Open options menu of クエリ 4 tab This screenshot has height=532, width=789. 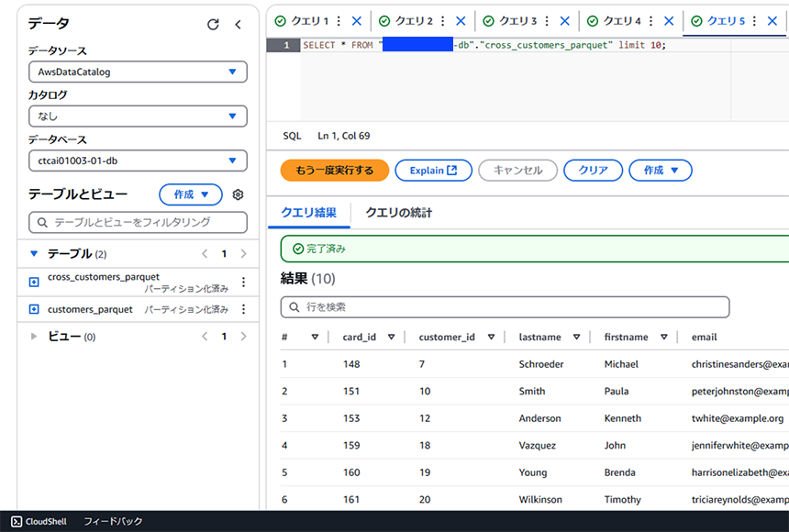650,20
